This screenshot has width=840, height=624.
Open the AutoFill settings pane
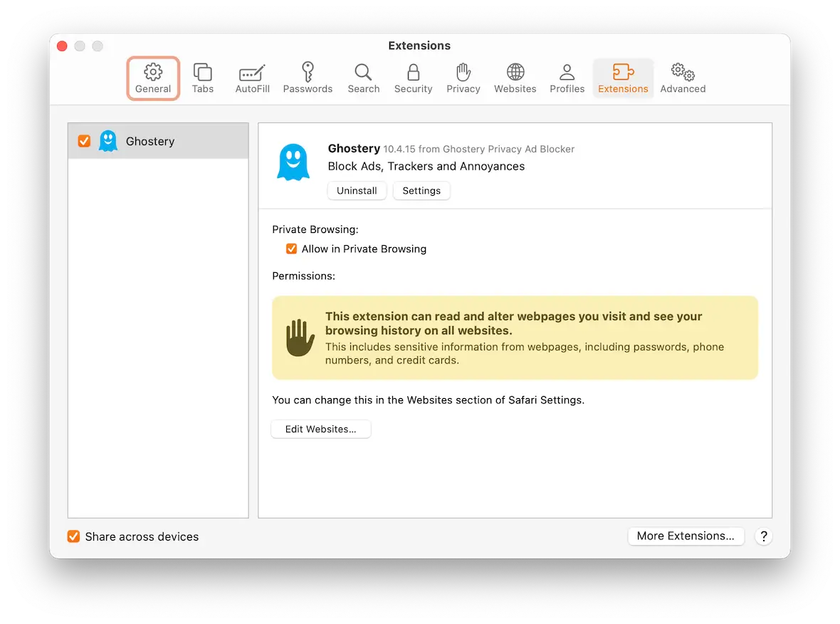tap(252, 78)
